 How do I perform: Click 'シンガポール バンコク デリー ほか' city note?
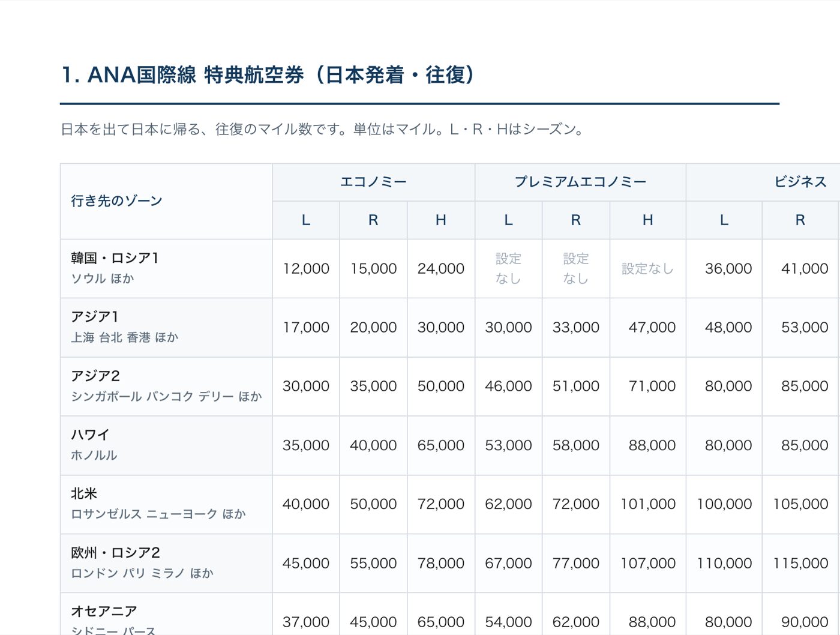point(167,397)
